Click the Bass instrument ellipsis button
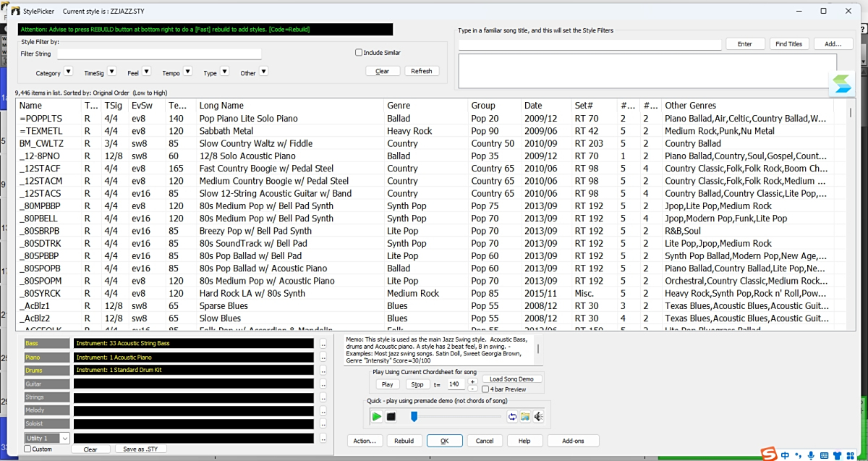868x461 pixels. tap(323, 344)
